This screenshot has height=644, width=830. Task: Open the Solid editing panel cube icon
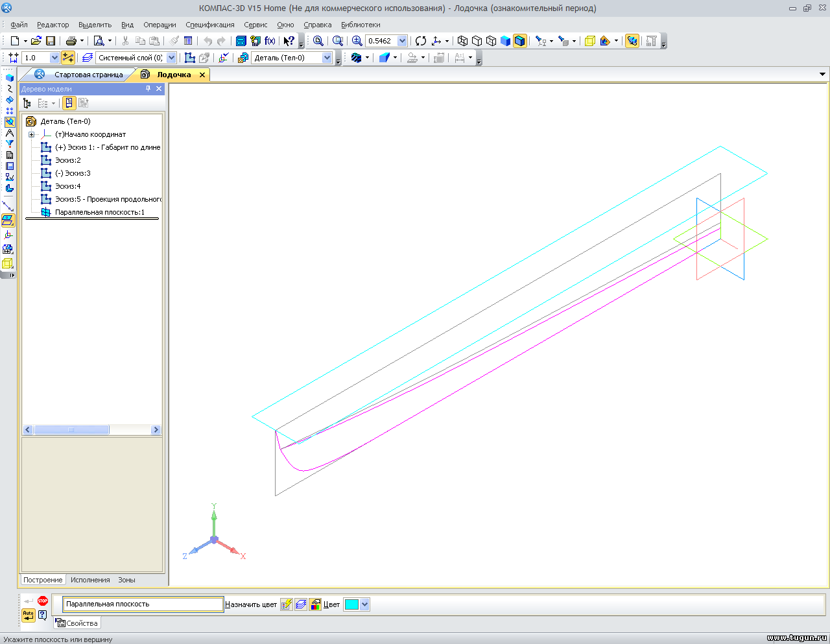(x=9, y=78)
